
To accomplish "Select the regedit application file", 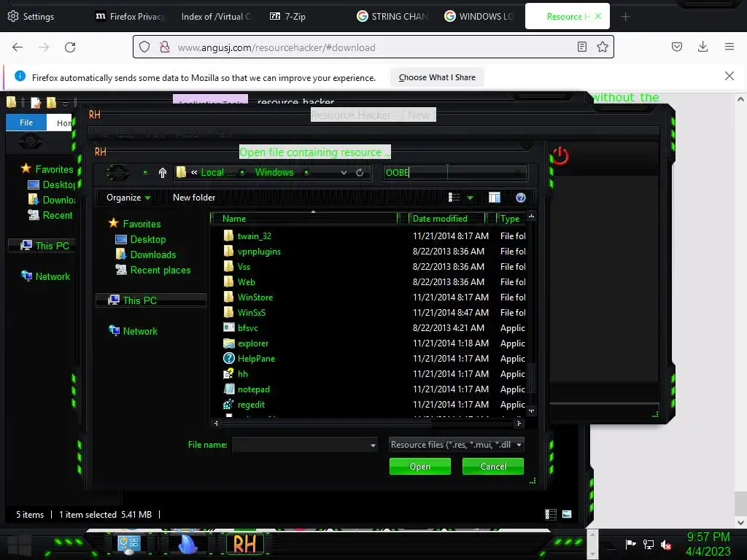I will pos(251,404).
